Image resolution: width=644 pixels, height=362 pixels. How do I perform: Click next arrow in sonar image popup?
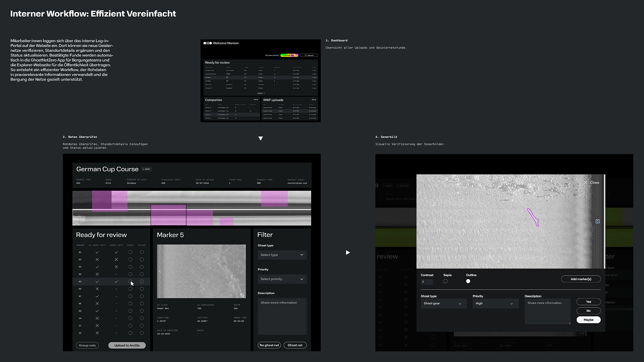tap(597, 222)
